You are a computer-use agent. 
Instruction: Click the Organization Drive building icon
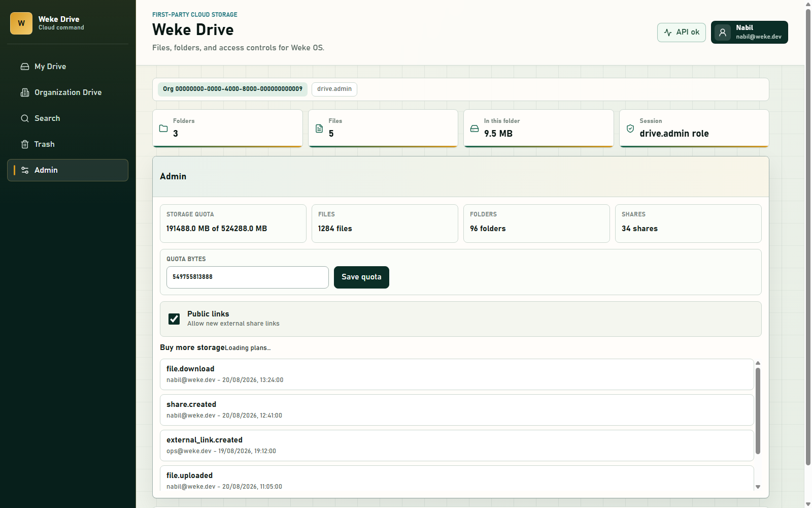tap(25, 92)
